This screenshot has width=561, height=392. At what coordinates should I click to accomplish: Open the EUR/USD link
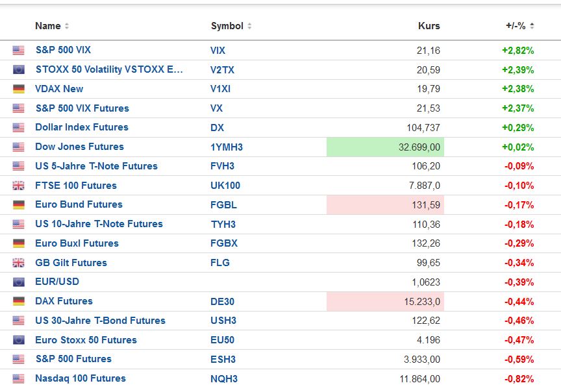(57, 282)
